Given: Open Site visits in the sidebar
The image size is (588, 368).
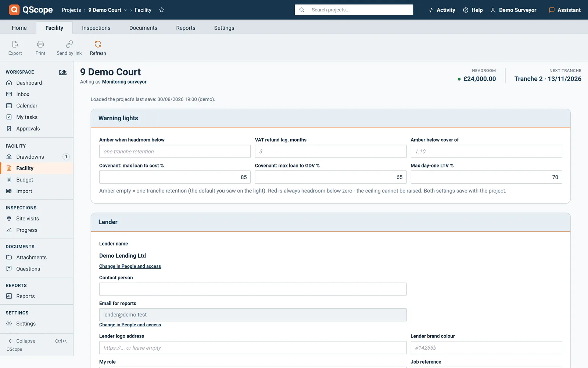Looking at the screenshot, I should (x=37, y=219).
